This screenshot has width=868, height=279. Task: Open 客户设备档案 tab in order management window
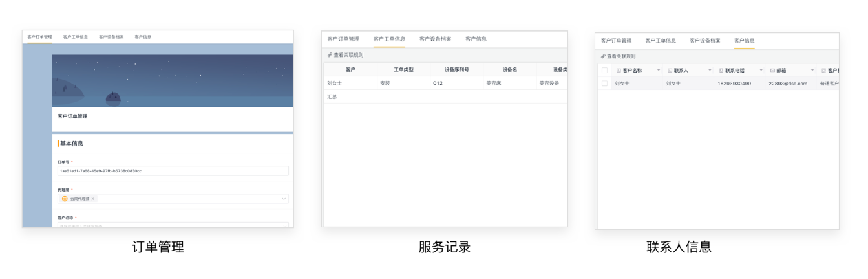pyautogui.click(x=111, y=37)
